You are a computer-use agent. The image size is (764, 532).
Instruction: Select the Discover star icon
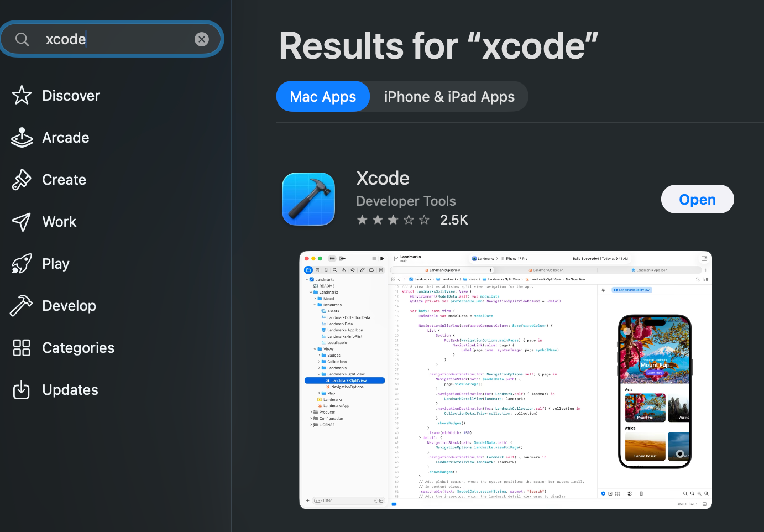pos(22,95)
